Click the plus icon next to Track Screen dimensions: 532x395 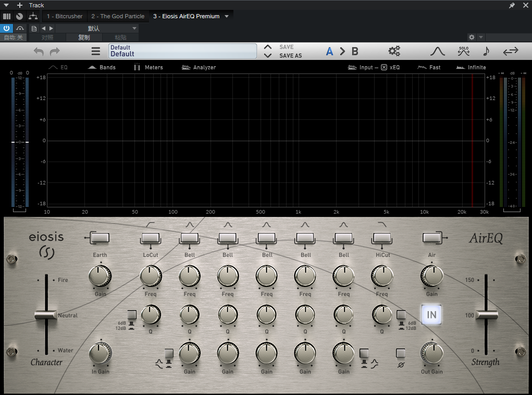coord(20,5)
